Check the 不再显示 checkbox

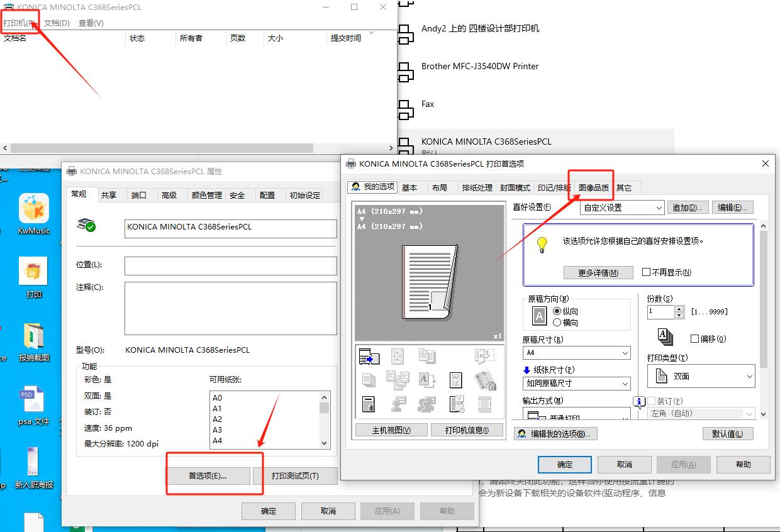[x=646, y=272]
